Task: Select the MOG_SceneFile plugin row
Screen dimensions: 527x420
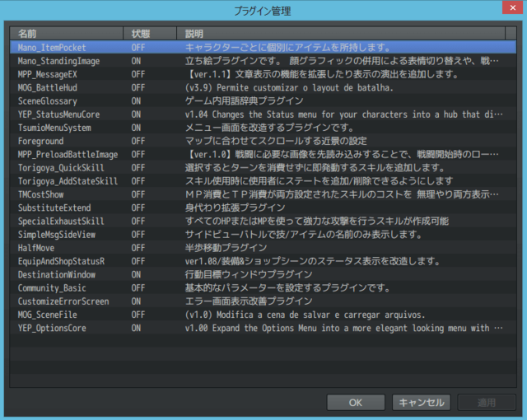Action: (x=263, y=315)
